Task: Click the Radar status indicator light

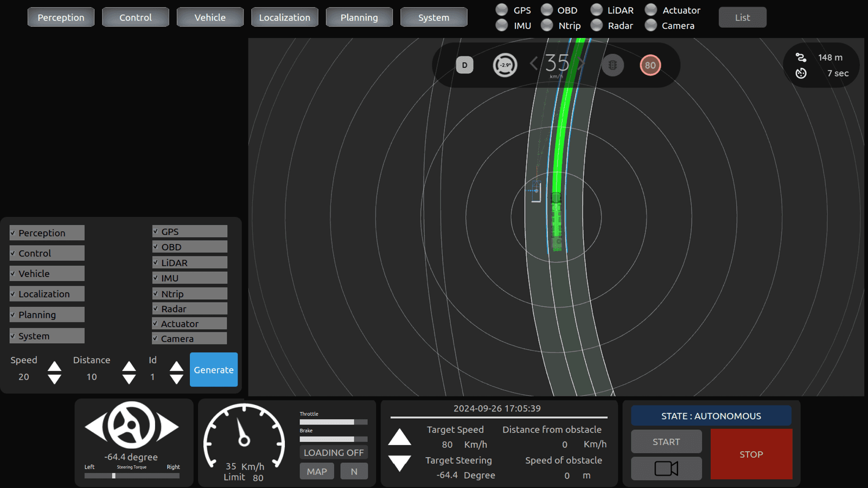Action: [597, 25]
